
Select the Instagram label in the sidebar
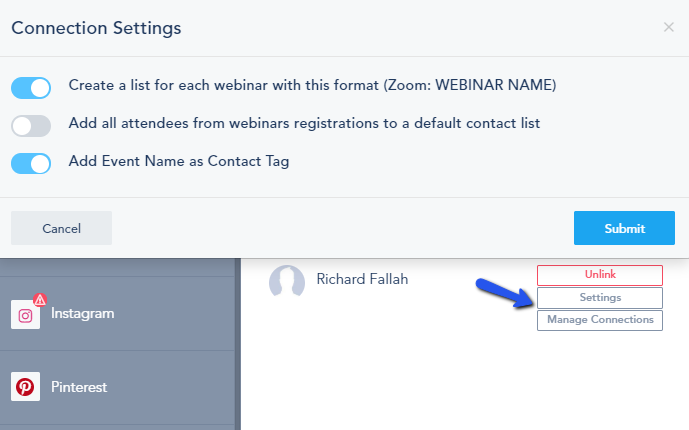tap(83, 314)
